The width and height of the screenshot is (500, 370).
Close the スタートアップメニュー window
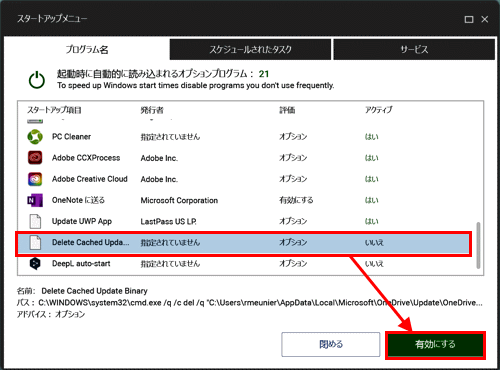click(485, 19)
